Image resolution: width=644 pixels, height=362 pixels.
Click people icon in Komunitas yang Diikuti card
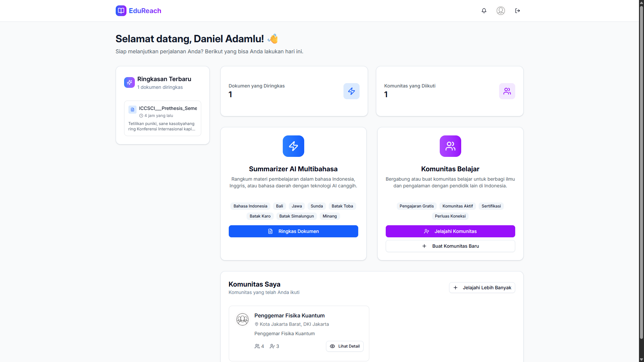click(507, 91)
